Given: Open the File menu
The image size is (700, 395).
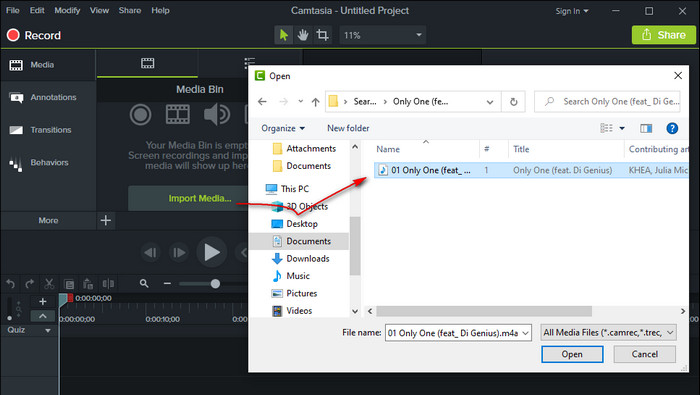Looking at the screenshot, I should [12, 10].
